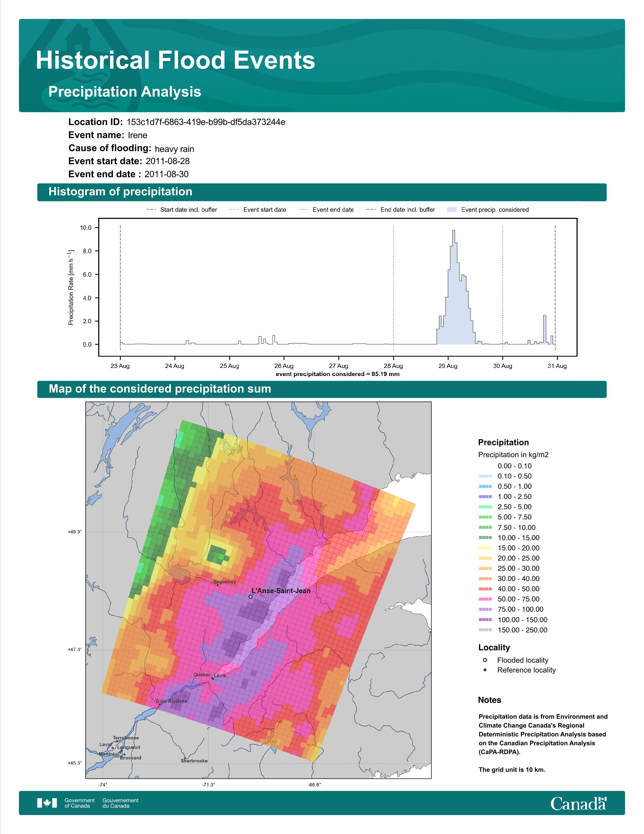
Task: Click the Start date incl. buffer legend entry
Action: [182, 210]
